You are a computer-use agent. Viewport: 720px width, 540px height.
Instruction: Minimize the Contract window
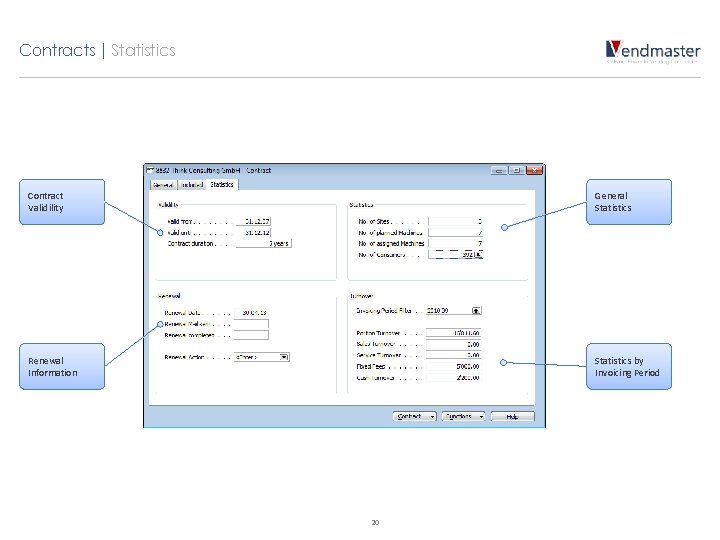point(499,170)
